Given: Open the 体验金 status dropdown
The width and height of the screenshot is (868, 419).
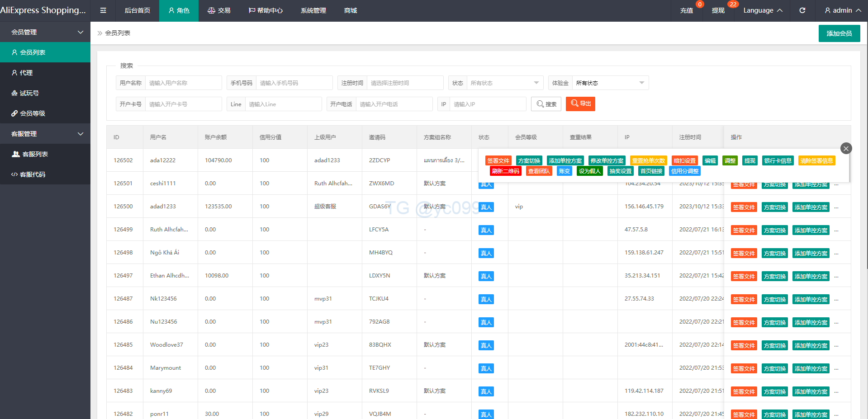Looking at the screenshot, I should [610, 83].
